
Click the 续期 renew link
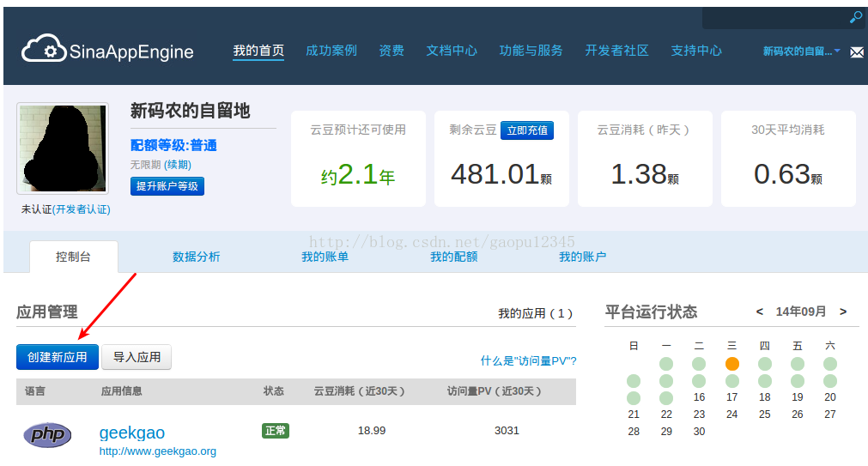coord(178,165)
